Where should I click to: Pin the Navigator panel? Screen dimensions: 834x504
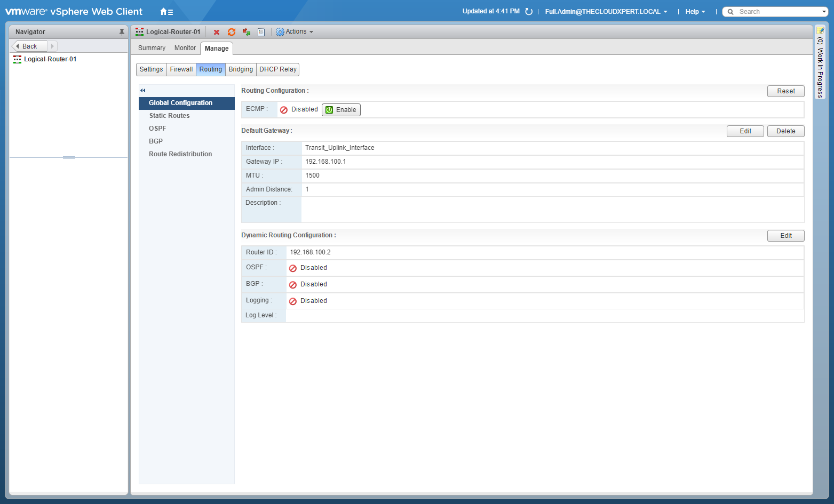(x=122, y=32)
